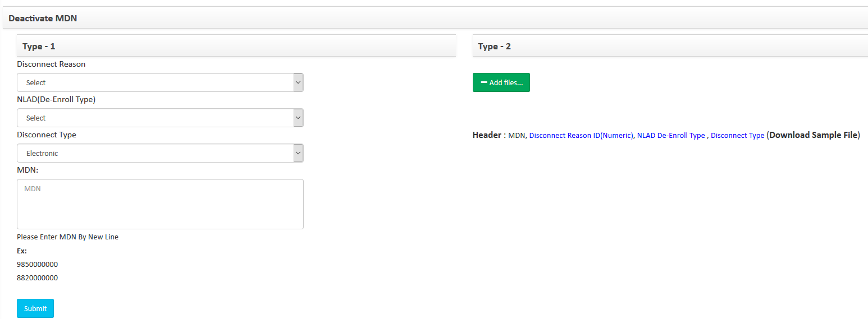Click the example number 8820000000

pos(38,278)
